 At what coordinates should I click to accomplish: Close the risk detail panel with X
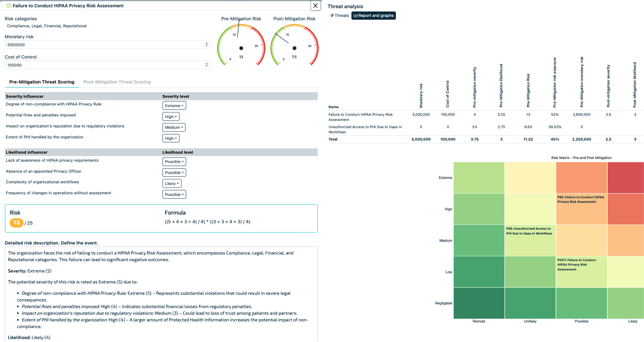click(315, 6)
